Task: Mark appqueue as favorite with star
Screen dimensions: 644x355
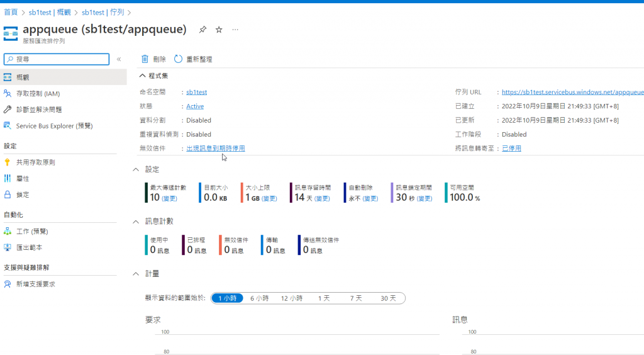Action: [x=219, y=30]
